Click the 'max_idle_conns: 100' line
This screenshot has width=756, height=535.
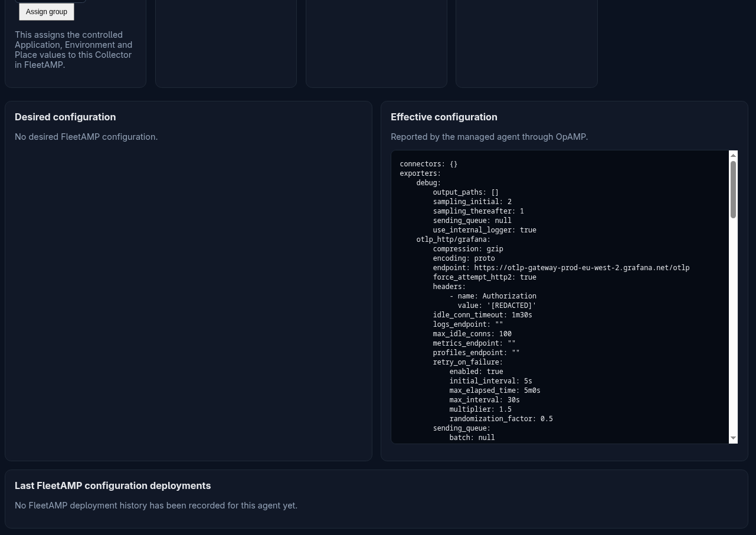(x=472, y=334)
